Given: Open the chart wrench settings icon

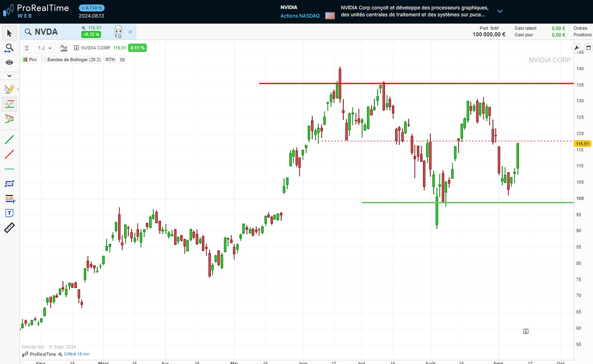Looking at the screenshot, I should (577, 47).
